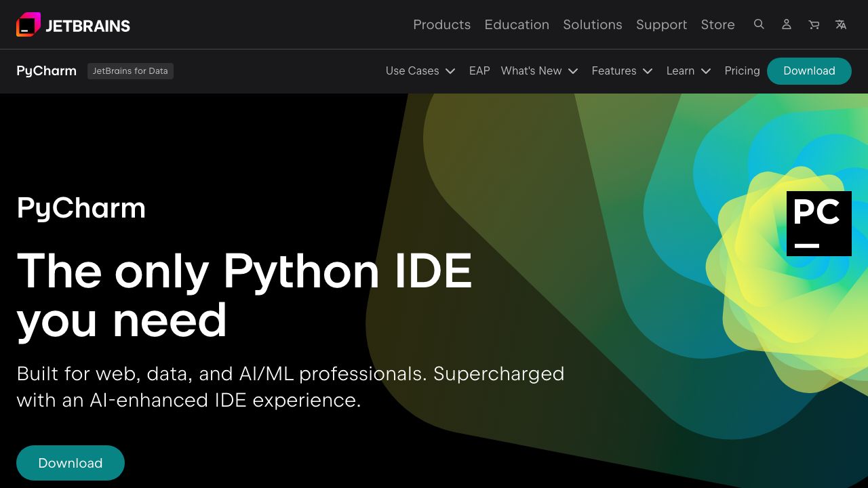Open the EAP page
868x488 pixels.
tap(479, 70)
